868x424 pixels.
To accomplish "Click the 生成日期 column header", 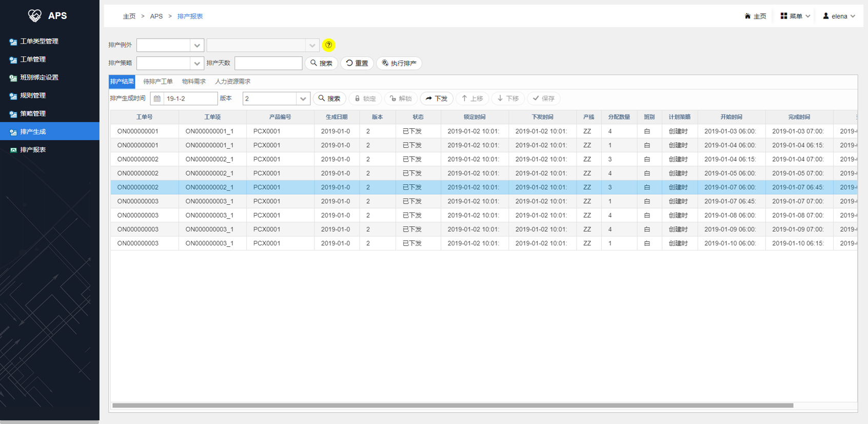I will point(337,117).
